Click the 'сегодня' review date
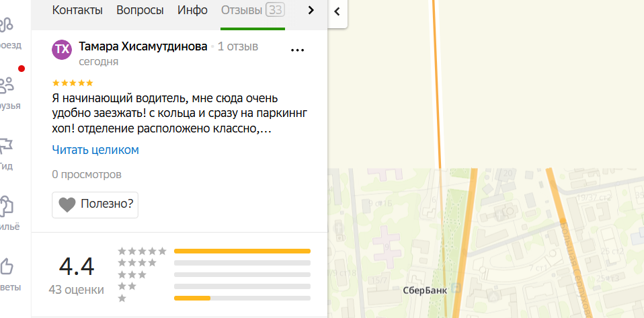 (x=99, y=62)
